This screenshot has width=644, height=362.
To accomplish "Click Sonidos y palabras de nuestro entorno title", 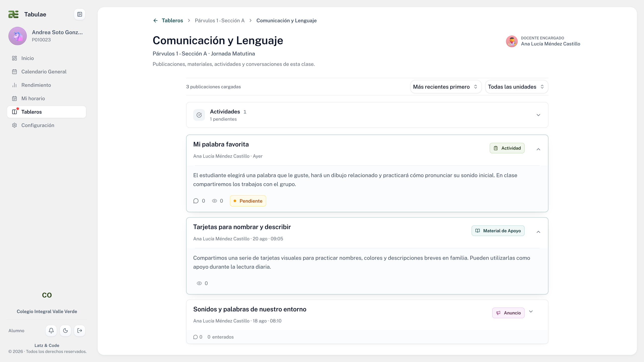I will pyautogui.click(x=250, y=309).
